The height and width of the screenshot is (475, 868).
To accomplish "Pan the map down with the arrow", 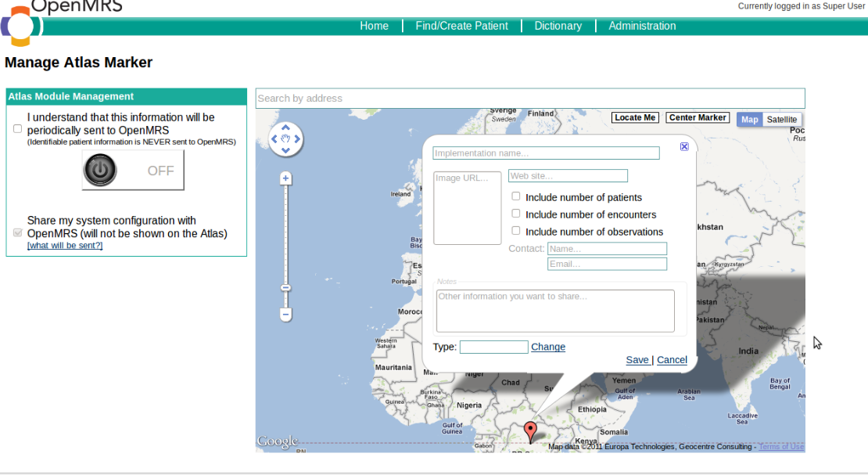I will 285,150.
